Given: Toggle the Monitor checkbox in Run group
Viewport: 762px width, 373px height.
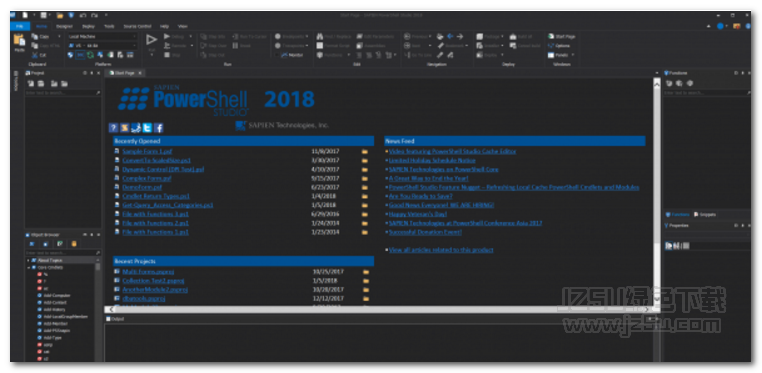Looking at the screenshot, I should [278, 55].
